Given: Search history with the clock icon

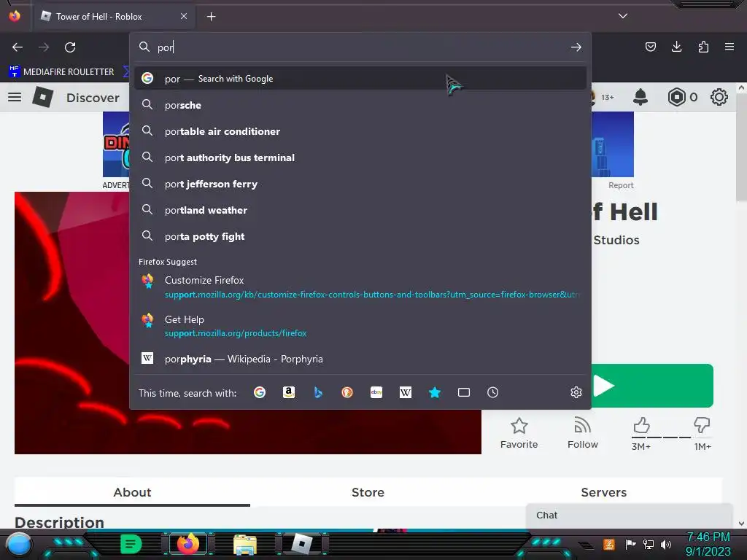Looking at the screenshot, I should (x=492, y=392).
